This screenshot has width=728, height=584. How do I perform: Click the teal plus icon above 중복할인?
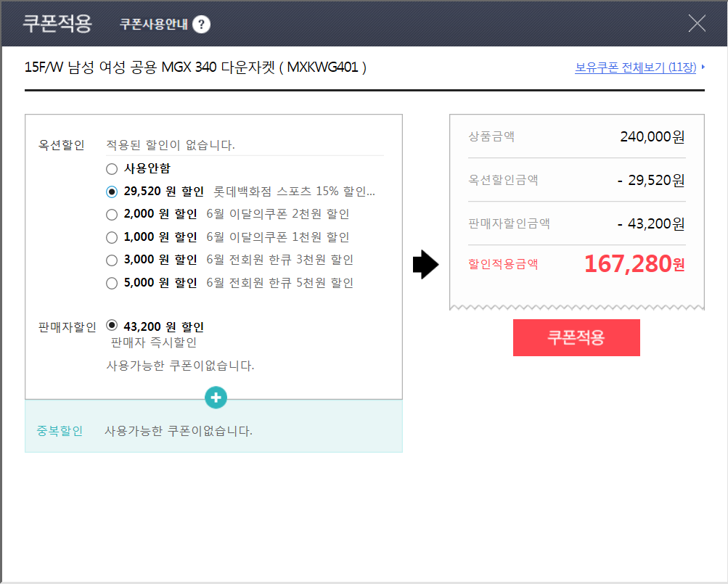pyautogui.click(x=216, y=397)
